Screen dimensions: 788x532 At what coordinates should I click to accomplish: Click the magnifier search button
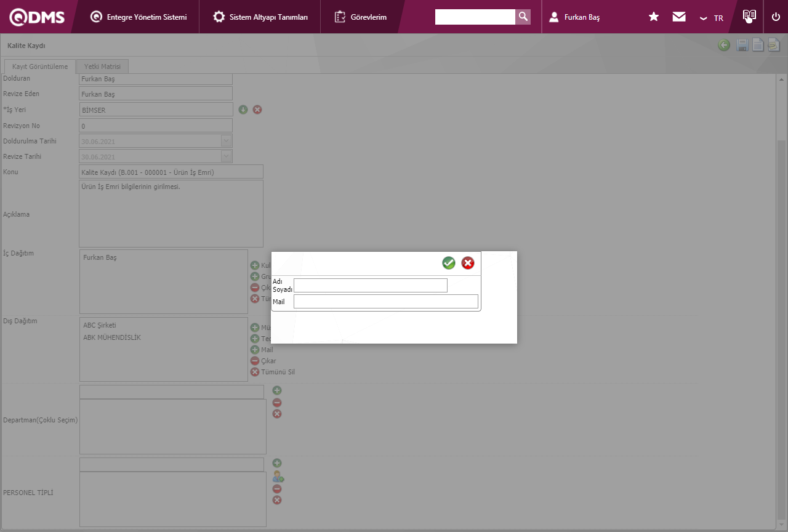point(523,17)
